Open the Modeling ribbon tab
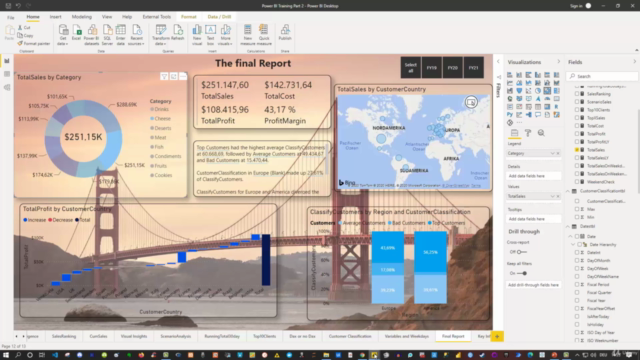The width and height of the screenshot is (640, 360). pyautogui.click(x=82, y=17)
